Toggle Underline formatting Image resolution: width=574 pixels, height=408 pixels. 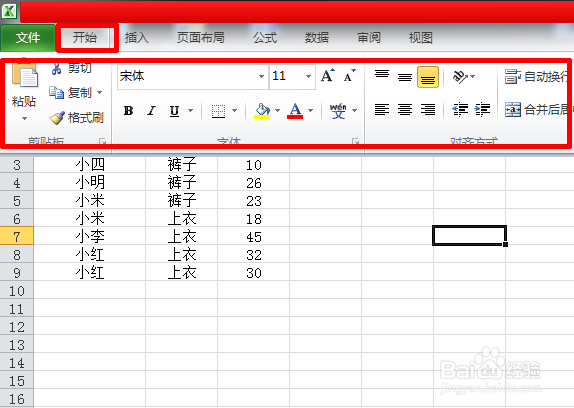pyautogui.click(x=175, y=111)
